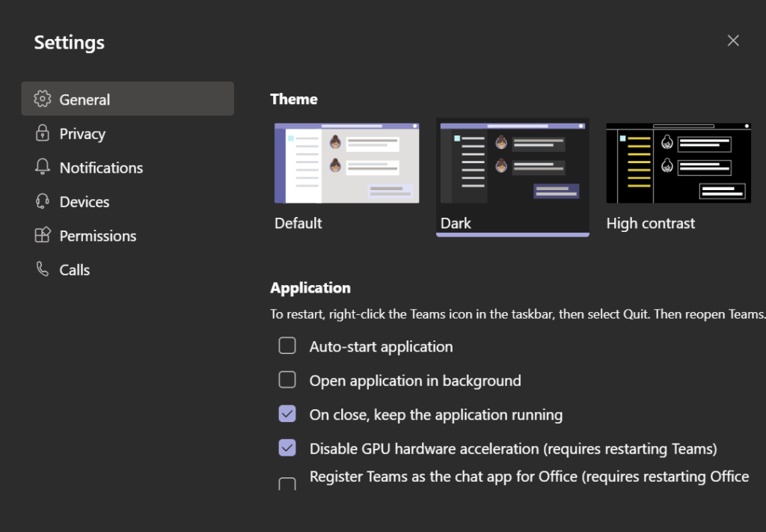Select the Default theme thumbnail
Image resolution: width=766 pixels, height=532 pixels.
(x=346, y=163)
